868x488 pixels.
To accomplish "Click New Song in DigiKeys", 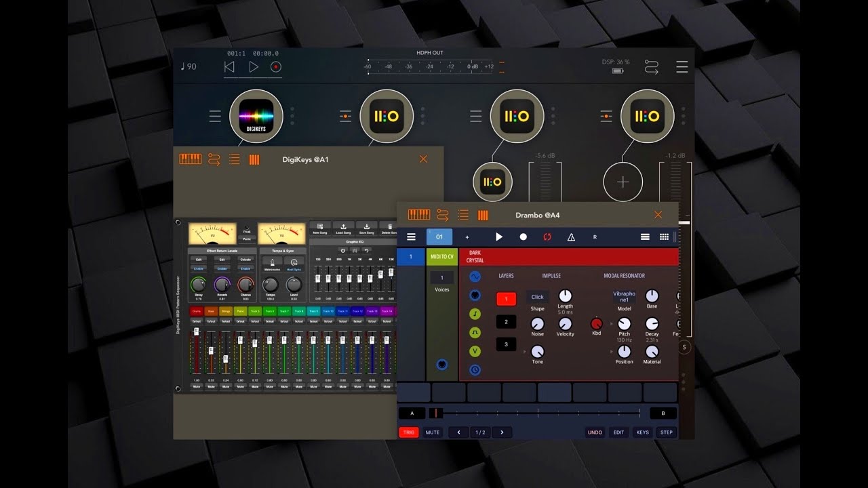I will 320,228.
